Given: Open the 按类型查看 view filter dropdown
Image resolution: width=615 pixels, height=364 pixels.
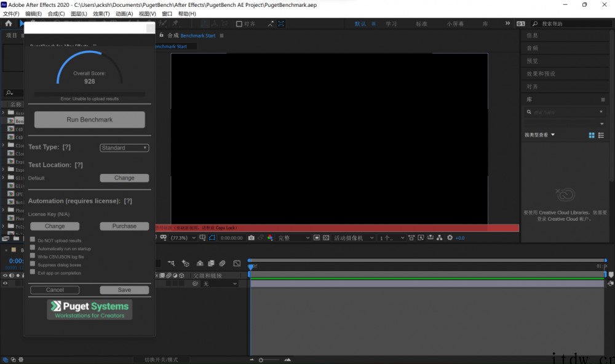Looking at the screenshot, I should pyautogui.click(x=540, y=135).
